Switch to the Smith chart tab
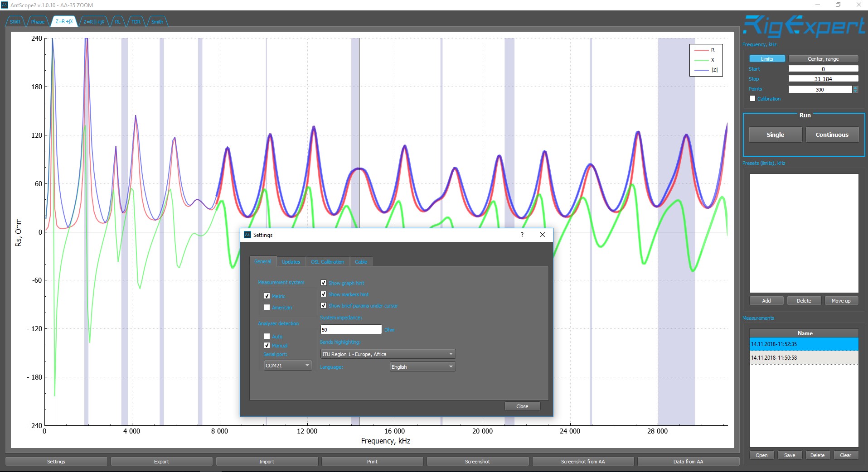 tap(157, 22)
